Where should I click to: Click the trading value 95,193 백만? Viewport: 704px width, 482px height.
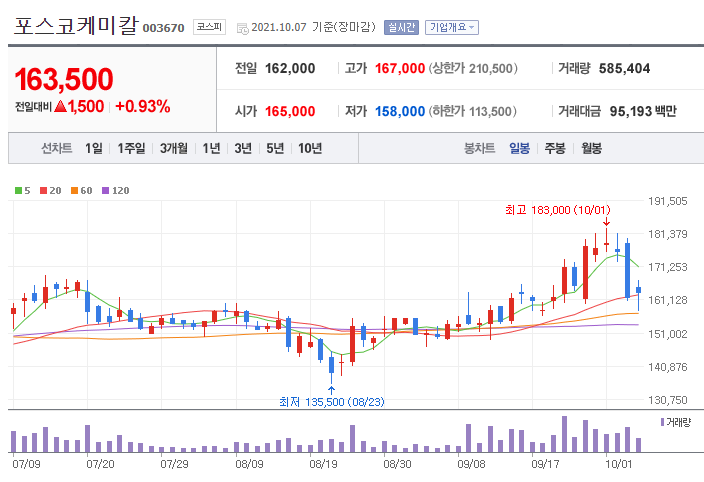(643, 111)
